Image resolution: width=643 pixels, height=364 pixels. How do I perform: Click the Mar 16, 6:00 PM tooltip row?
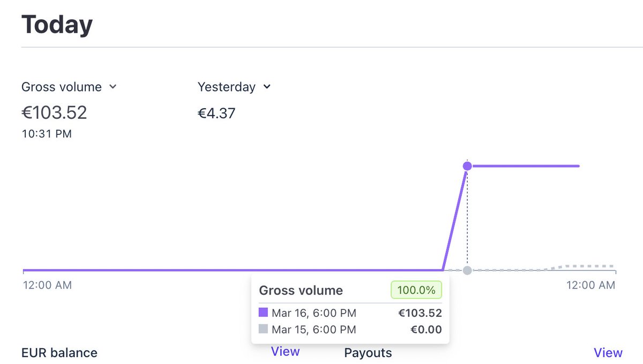point(350,313)
